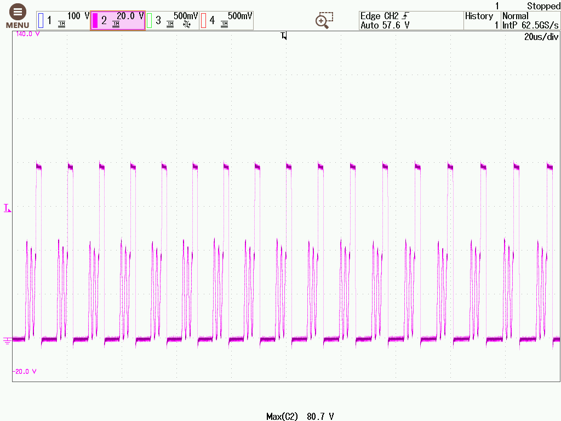This screenshot has width=561, height=421.
Task: Click the zoom magnifier icon
Action: pos(324,20)
